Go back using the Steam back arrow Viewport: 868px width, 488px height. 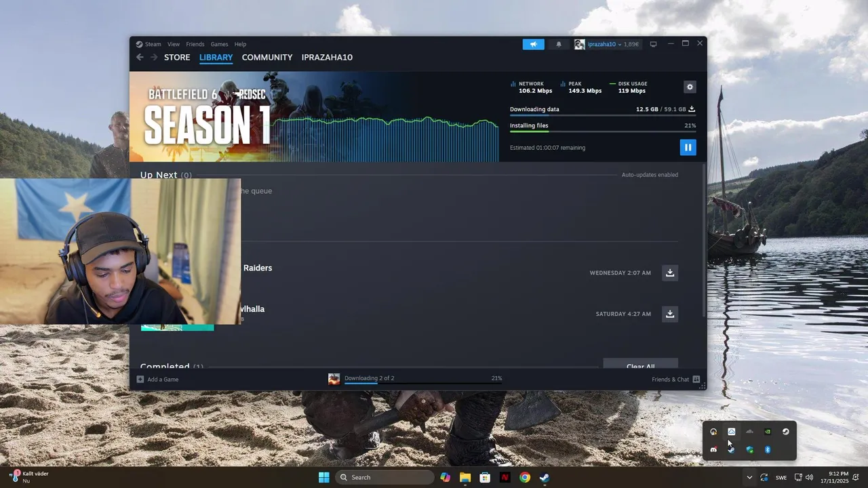click(140, 58)
